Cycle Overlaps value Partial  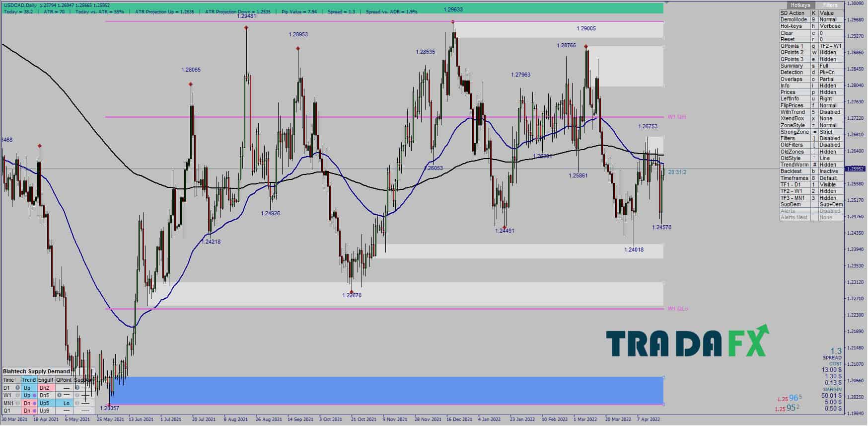[x=831, y=79]
